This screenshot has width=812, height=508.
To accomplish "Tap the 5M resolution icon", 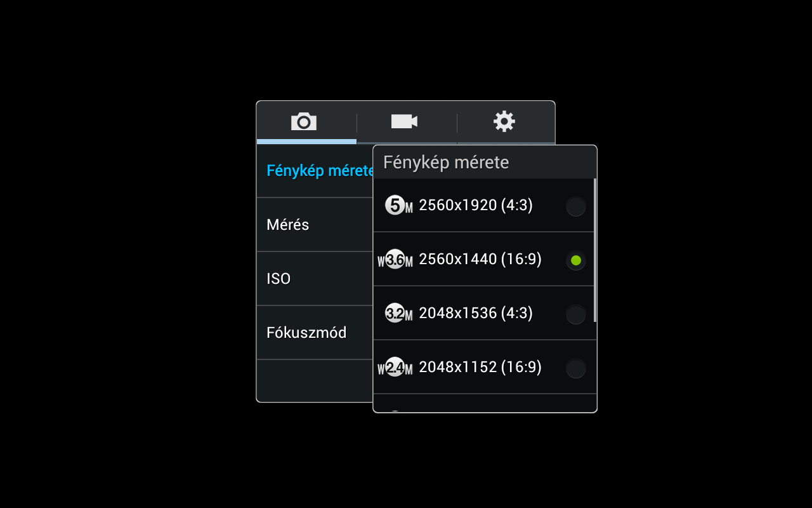I will 399,206.
